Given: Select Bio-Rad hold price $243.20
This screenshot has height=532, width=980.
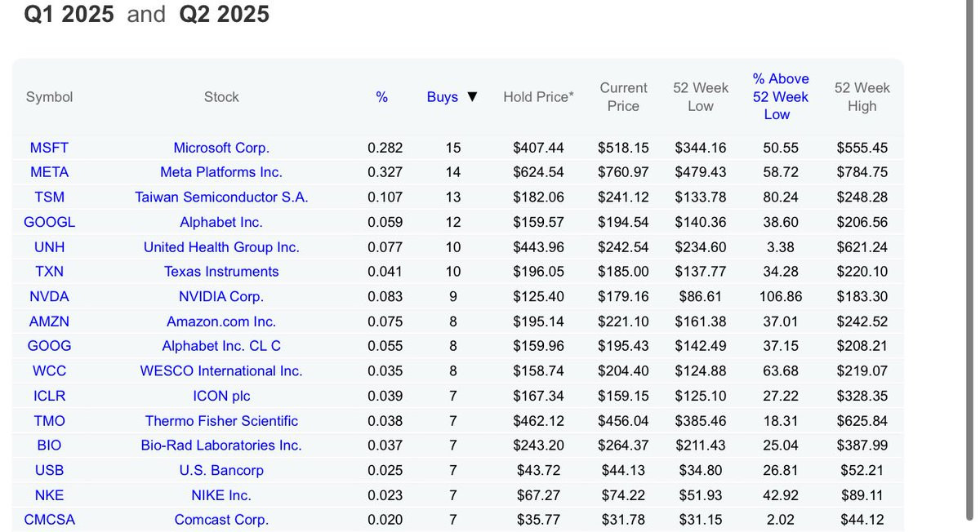Looking at the screenshot, I should [x=538, y=446].
